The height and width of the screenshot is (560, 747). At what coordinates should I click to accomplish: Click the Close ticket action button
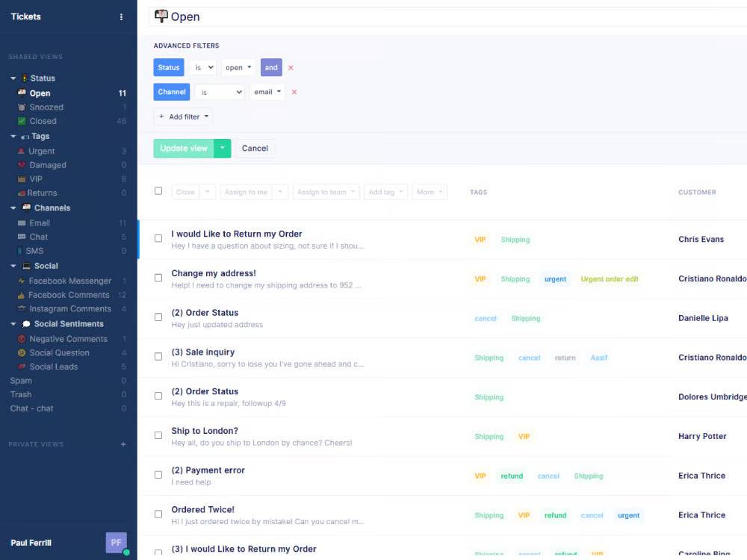tap(185, 192)
